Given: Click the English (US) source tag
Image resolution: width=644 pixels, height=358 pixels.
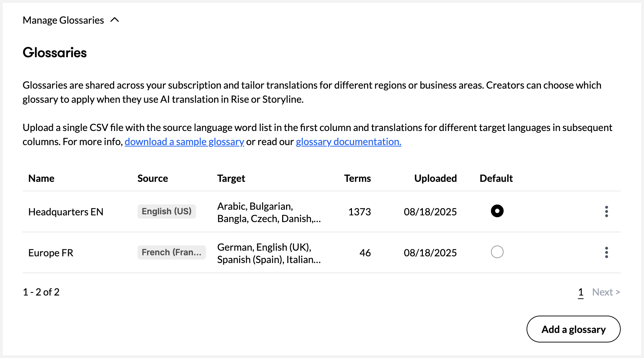Looking at the screenshot, I should tap(166, 211).
